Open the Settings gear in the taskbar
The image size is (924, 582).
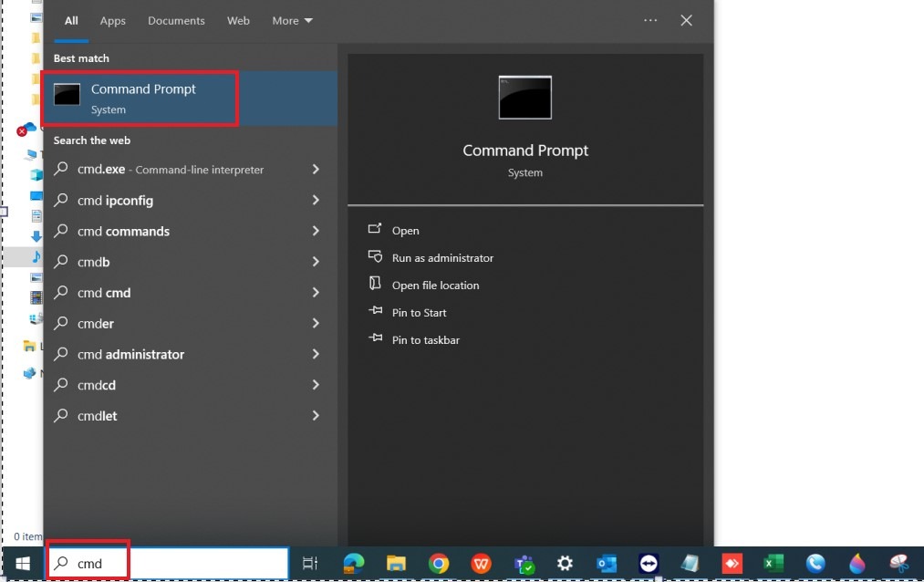click(x=566, y=564)
